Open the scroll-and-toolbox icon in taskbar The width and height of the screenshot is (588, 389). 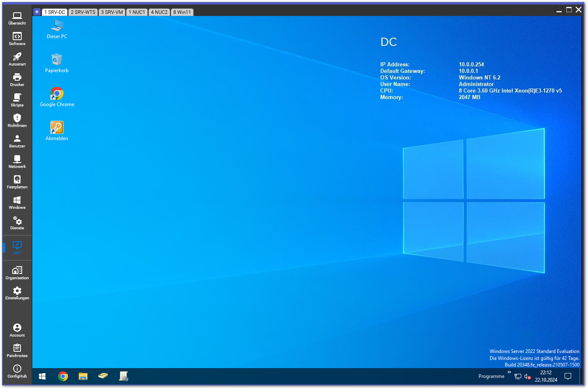click(123, 376)
